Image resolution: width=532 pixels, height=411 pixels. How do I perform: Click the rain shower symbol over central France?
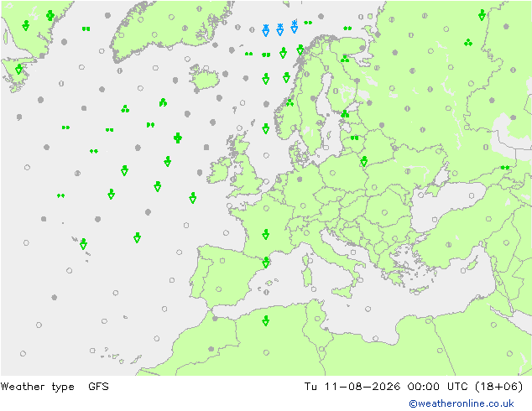(266, 234)
